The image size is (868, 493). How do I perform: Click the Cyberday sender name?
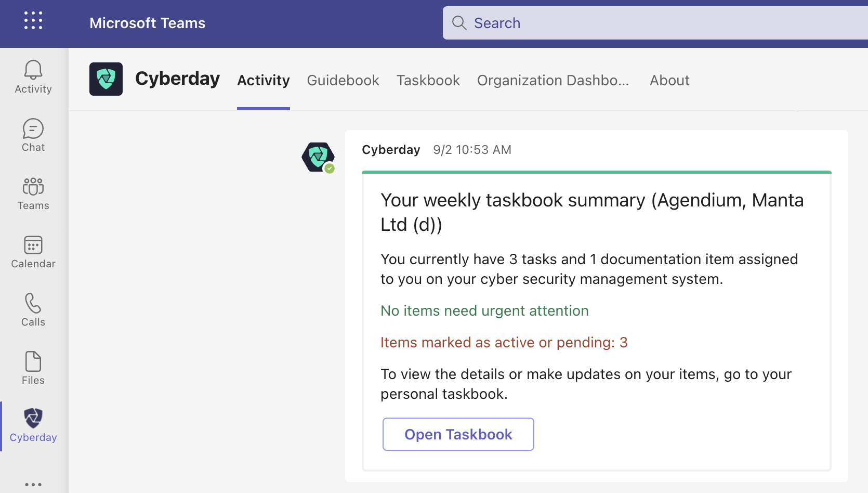[391, 150]
